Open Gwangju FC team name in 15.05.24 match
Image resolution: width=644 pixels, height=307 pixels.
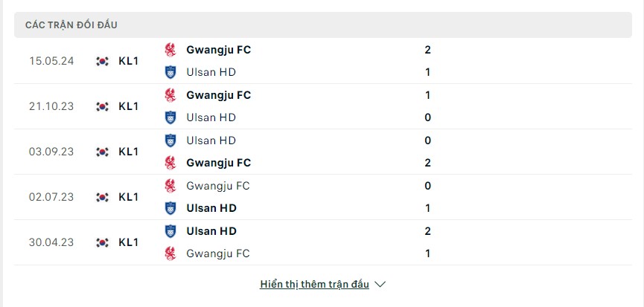coord(218,50)
